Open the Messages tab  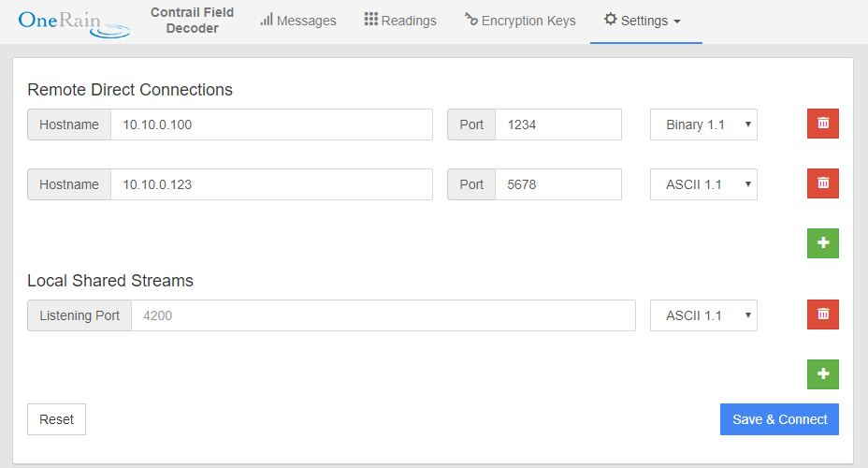(298, 21)
